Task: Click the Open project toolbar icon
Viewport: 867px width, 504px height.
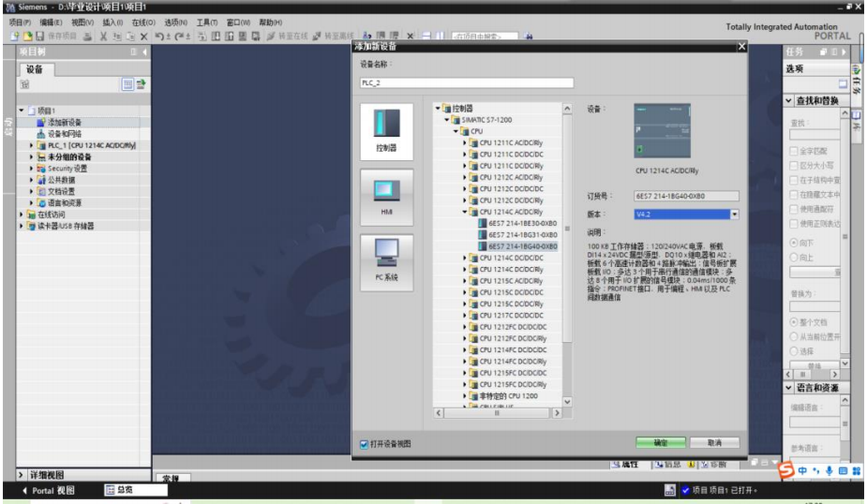Action: pos(27,36)
